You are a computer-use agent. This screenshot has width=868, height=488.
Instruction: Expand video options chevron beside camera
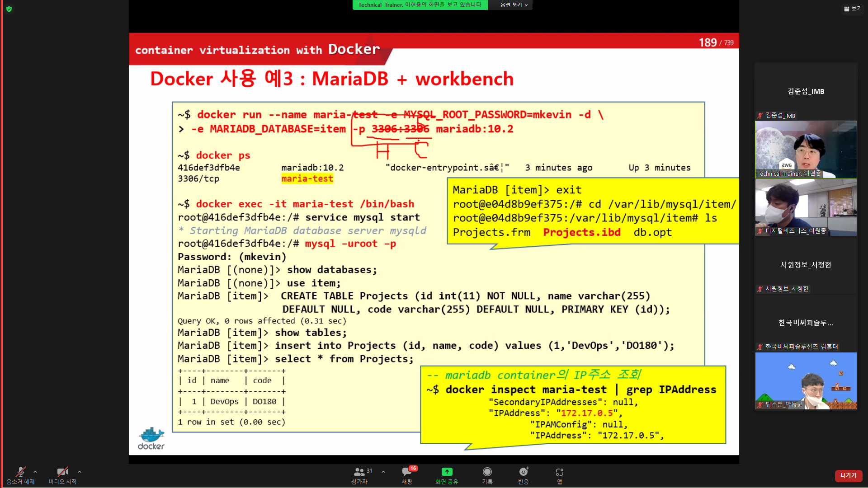(x=80, y=472)
